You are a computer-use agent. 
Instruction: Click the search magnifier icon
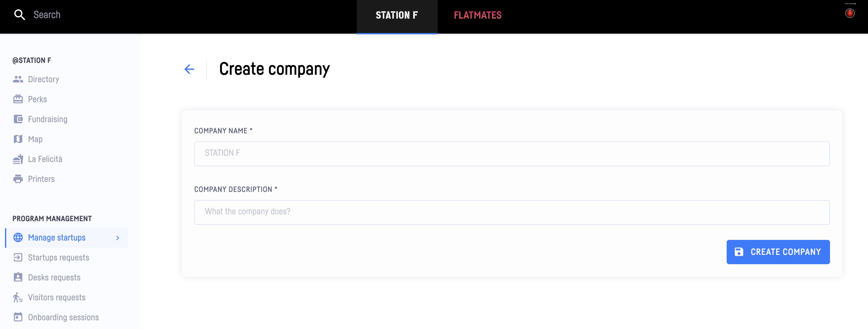(20, 15)
